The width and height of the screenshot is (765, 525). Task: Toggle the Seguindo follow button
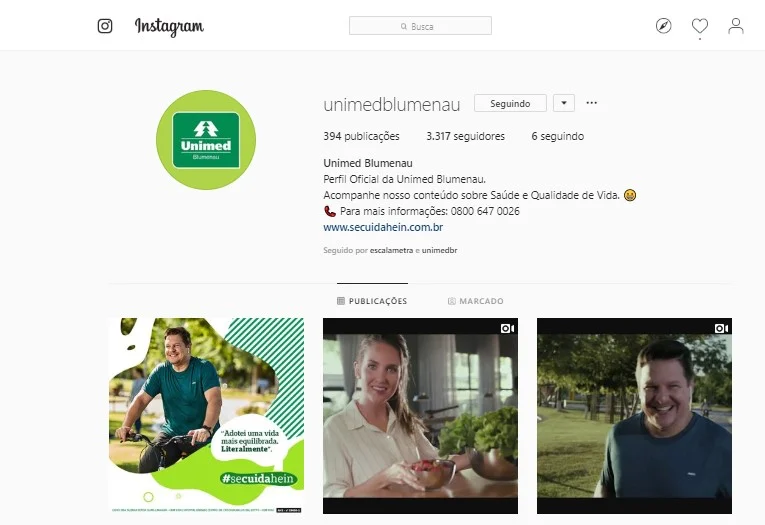pyautogui.click(x=510, y=103)
